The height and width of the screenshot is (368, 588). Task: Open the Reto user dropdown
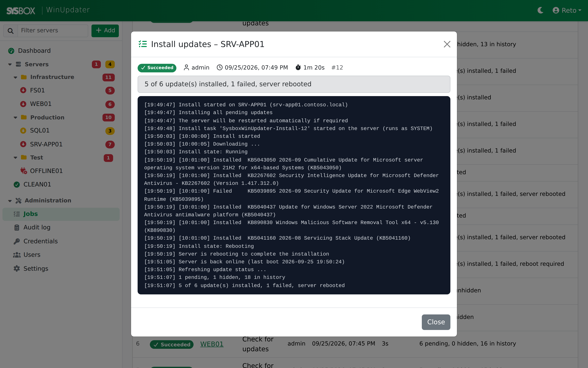point(567,10)
